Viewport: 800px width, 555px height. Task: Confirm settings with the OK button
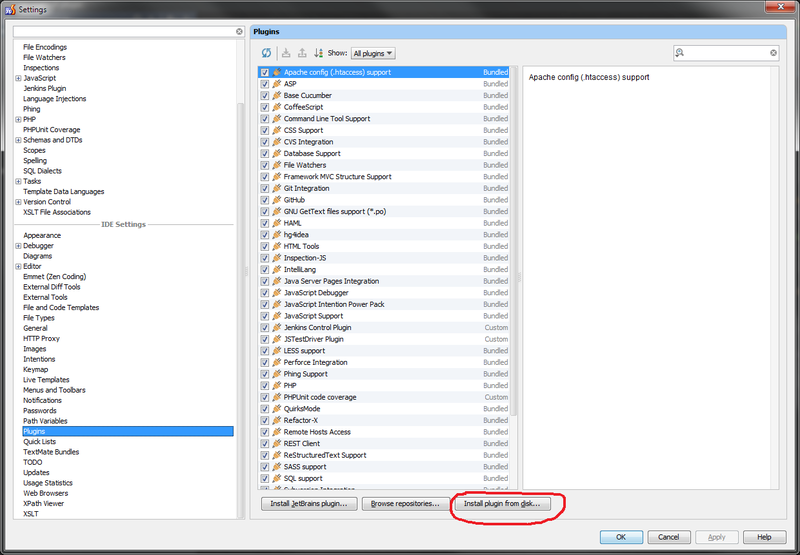(621, 537)
